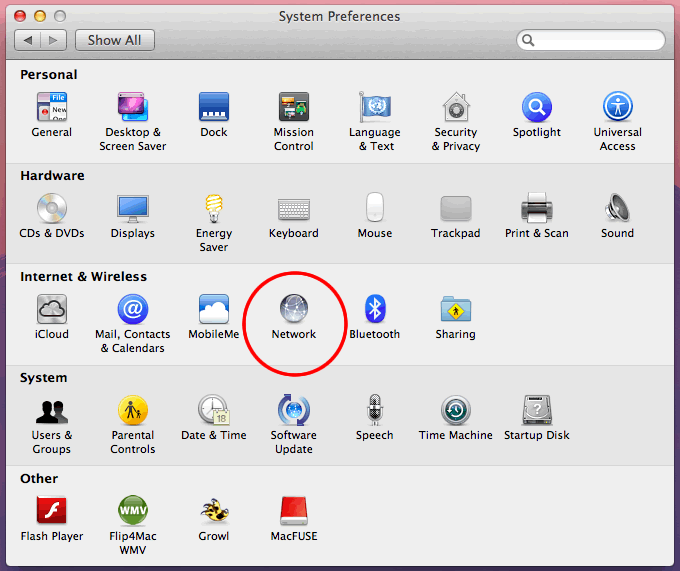The width and height of the screenshot is (680, 571).
Task: Click the gray zoom window button
Action: 60,16
